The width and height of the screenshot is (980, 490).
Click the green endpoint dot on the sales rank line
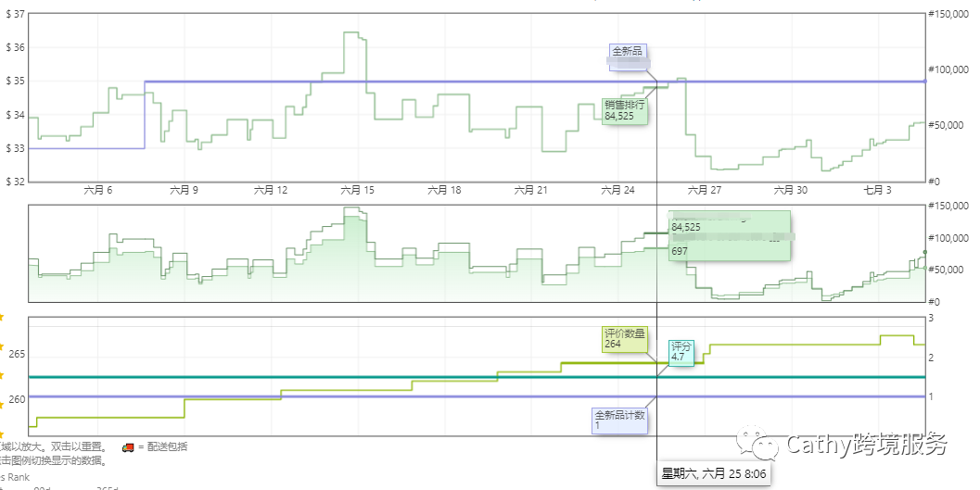pos(924,252)
